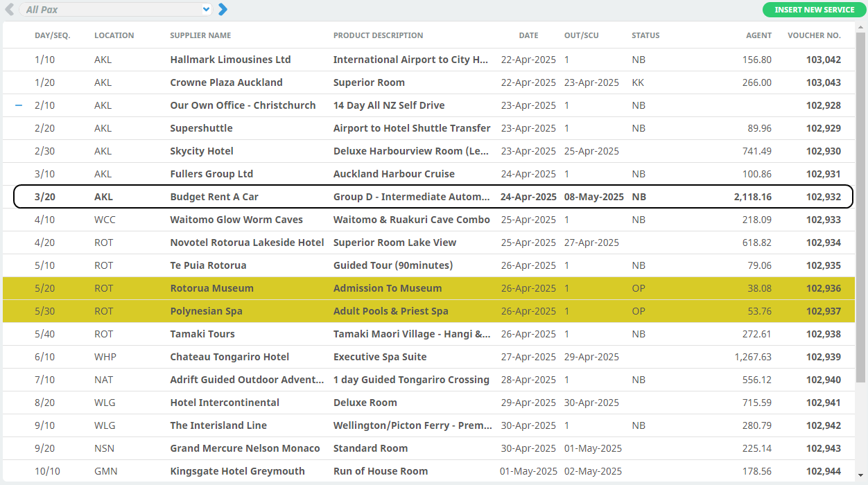This screenshot has height=485, width=868.
Task: Click the Voucher No. column header
Action: click(814, 35)
